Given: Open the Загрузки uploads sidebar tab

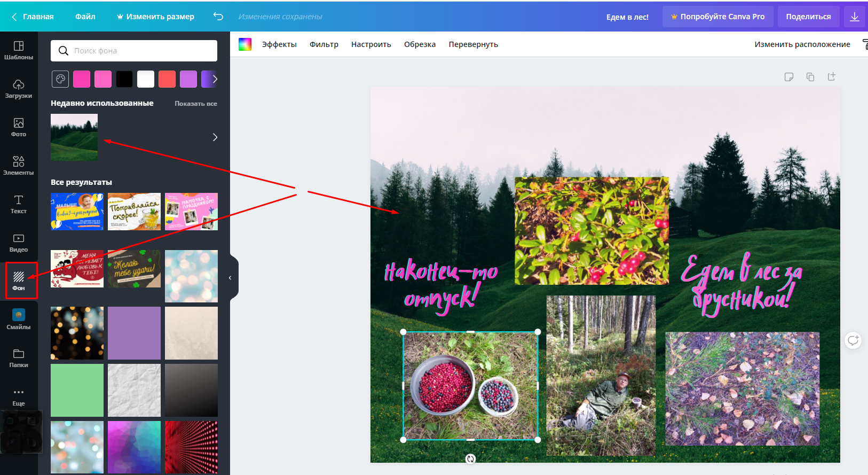Looking at the screenshot, I should [19, 89].
